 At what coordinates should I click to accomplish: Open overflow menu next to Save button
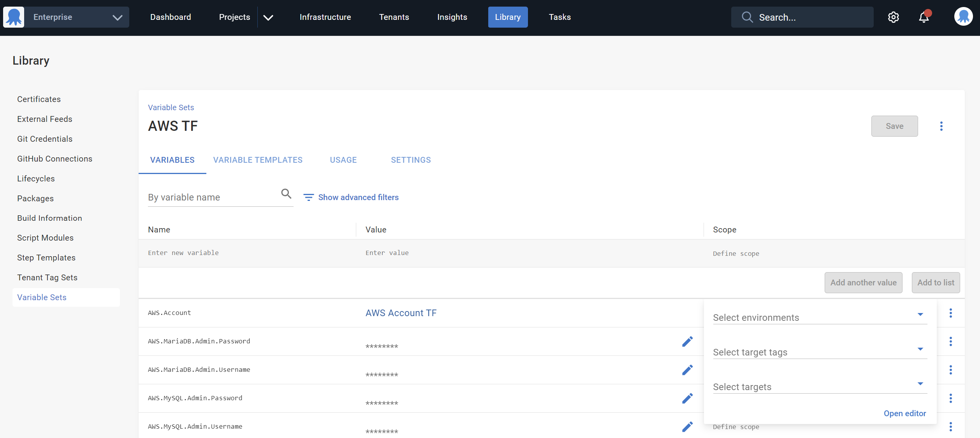point(942,126)
